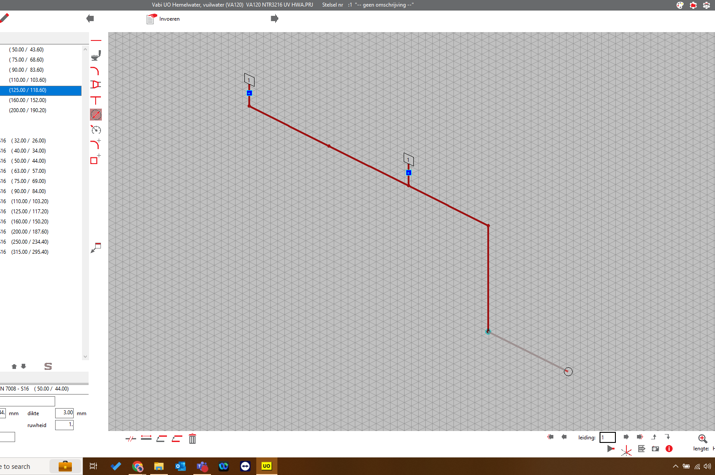The image size is (715, 475).
Task: Open File Explorer from the taskbar
Action: coord(159,466)
